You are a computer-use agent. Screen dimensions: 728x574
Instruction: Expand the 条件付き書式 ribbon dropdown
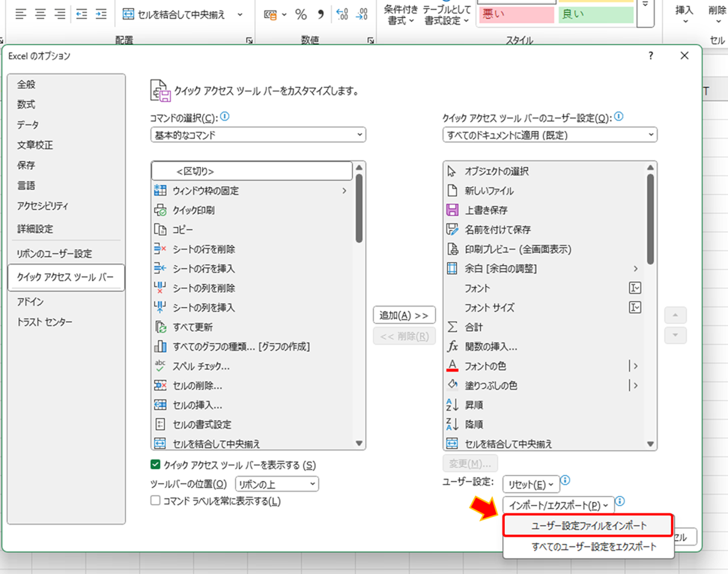tap(401, 15)
